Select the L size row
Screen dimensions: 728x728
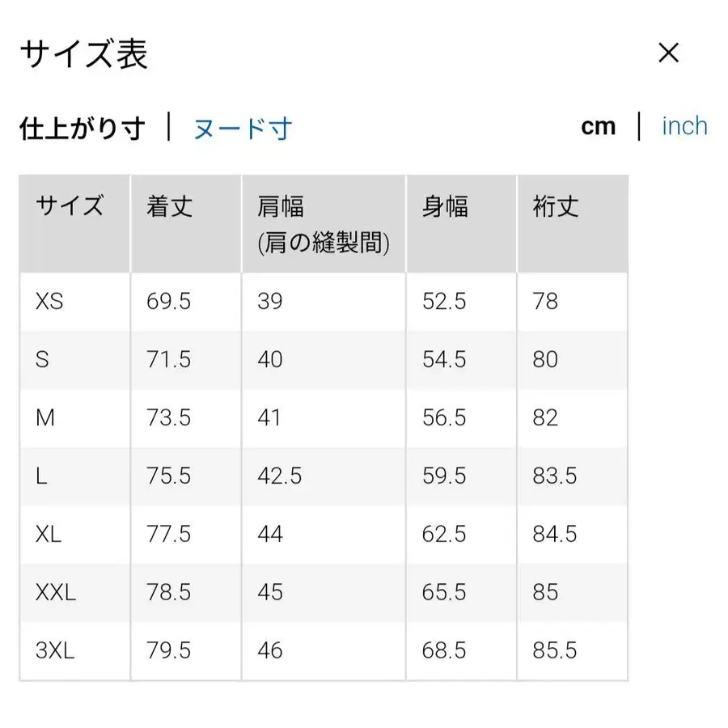[x=42, y=476]
